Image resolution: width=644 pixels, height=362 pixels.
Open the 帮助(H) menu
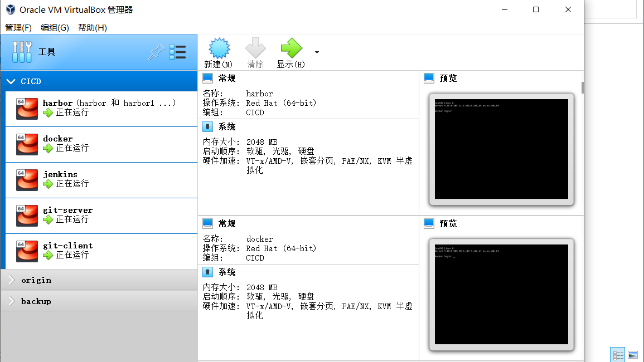click(93, 27)
